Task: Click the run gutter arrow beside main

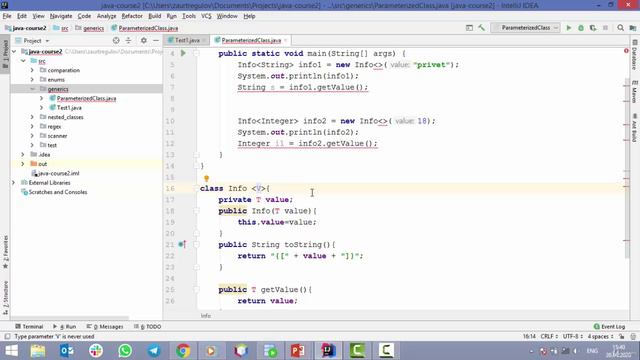Action: pyautogui.click(x=183, y=53)
